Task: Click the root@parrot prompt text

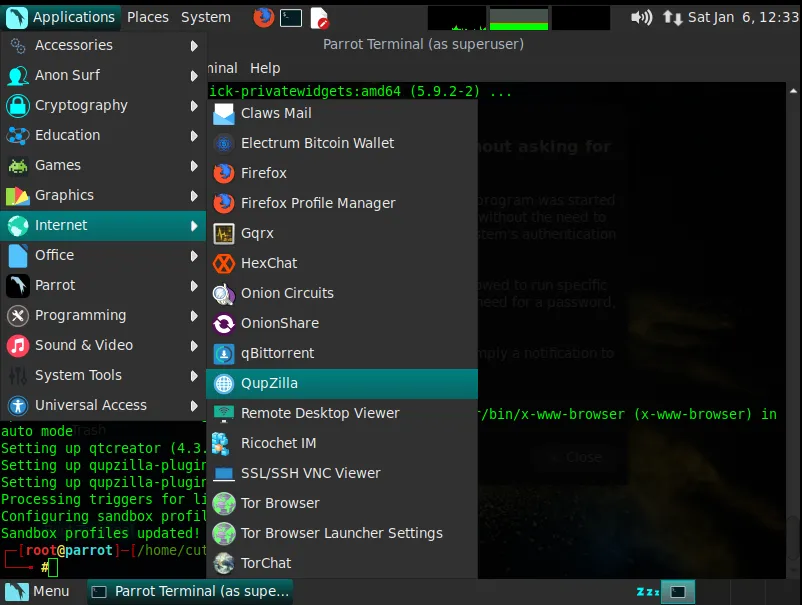Action: tap(69, 550)
